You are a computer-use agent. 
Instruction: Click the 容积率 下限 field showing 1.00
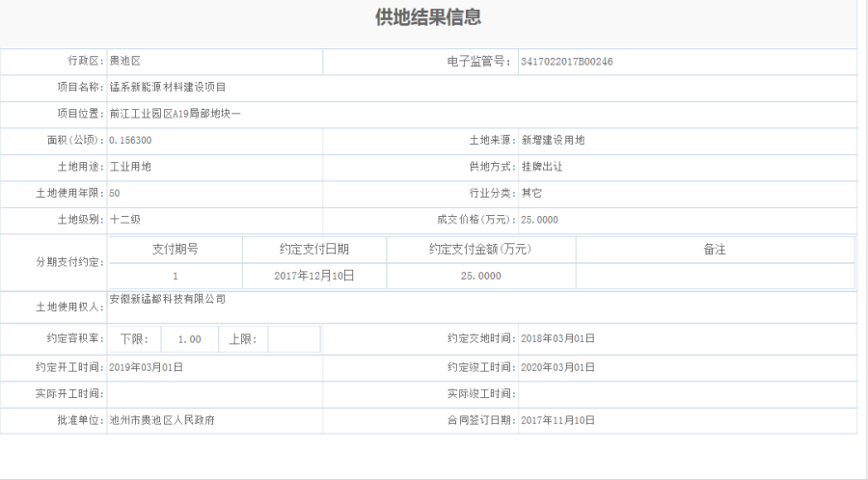click(x=189, y=339)
